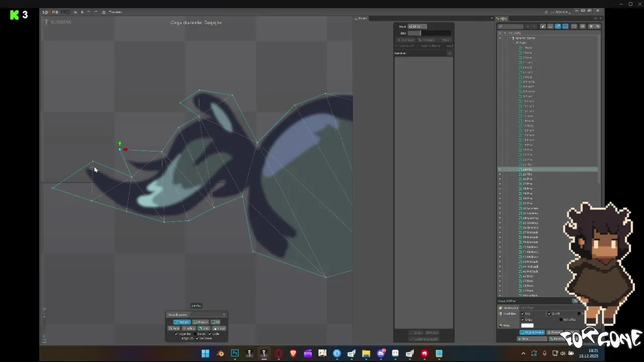This screenshot has height=362, width=644.
Task: Collapse the root bone node in tree
Action: (x=513, y=43)
